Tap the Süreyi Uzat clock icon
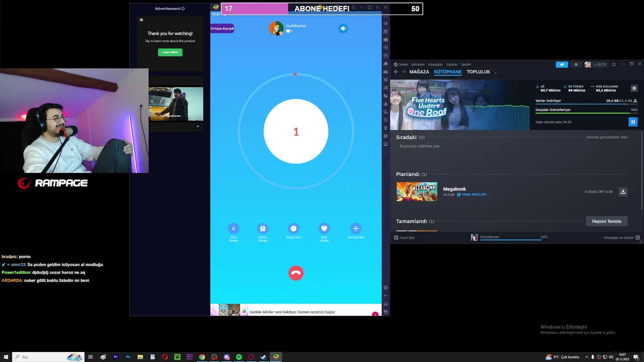Screen dimensions: 644x362 [293, 228]
